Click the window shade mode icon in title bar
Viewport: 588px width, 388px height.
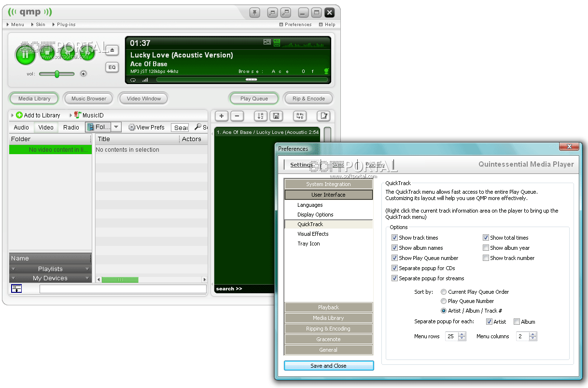click(x=286, y=13)
